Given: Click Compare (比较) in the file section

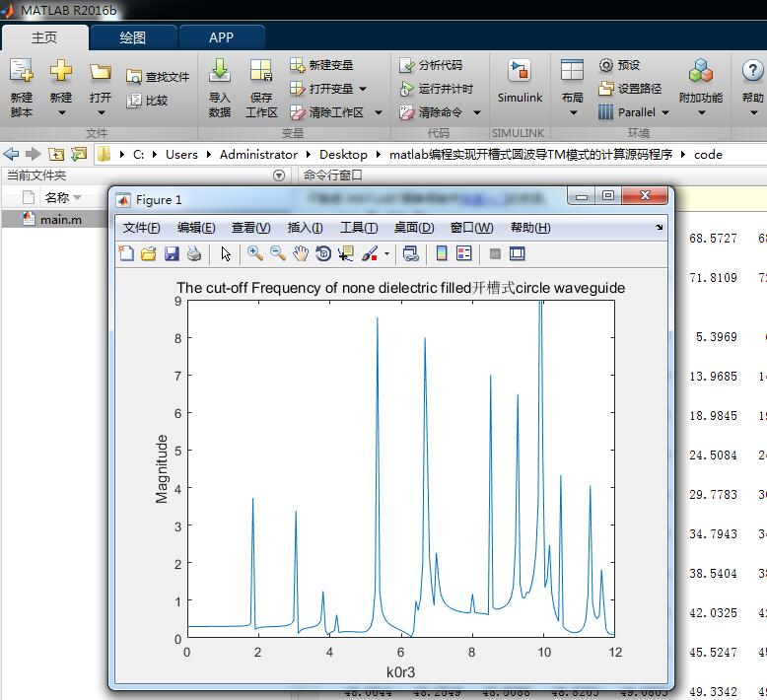Looking at the screenshot, I should tap(147, 101).
